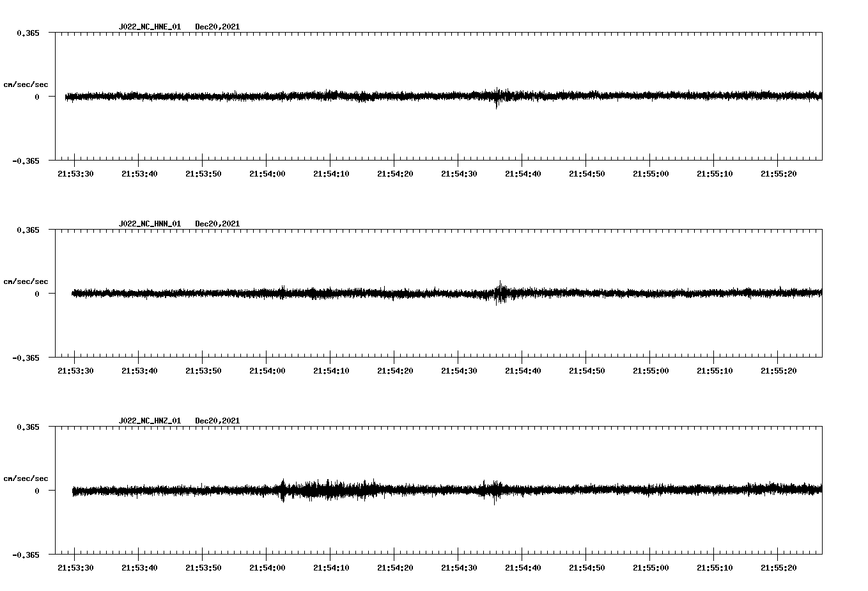868x591 pixels.
Task: Click the 21:54:40 time label under HNE plot
Action: tap(523, 173)
